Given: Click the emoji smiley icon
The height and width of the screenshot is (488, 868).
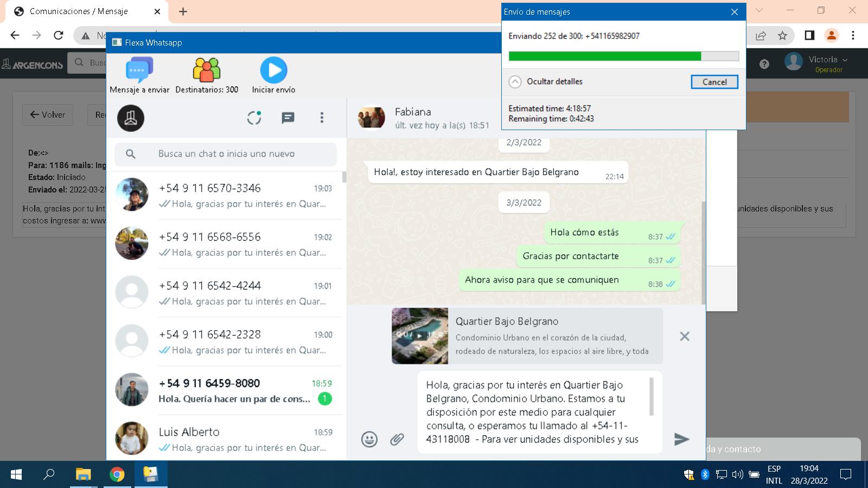Looking at the screenshot, I should tap(369, 439).
